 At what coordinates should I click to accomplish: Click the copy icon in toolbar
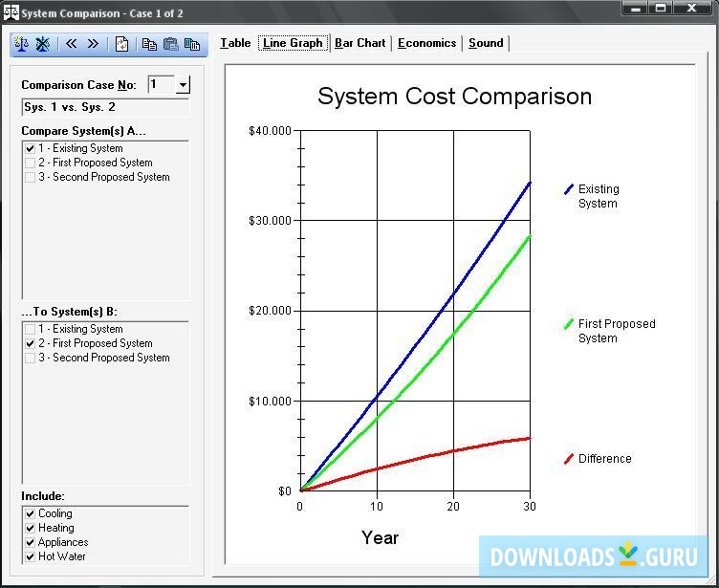(149, 44)
